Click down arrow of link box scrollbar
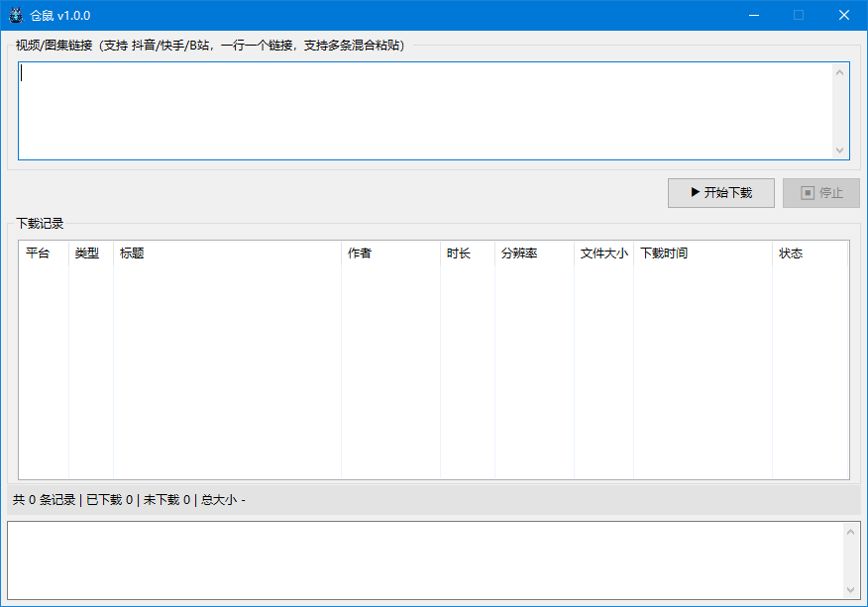This screenshot has height=607, width=868. 840,150
